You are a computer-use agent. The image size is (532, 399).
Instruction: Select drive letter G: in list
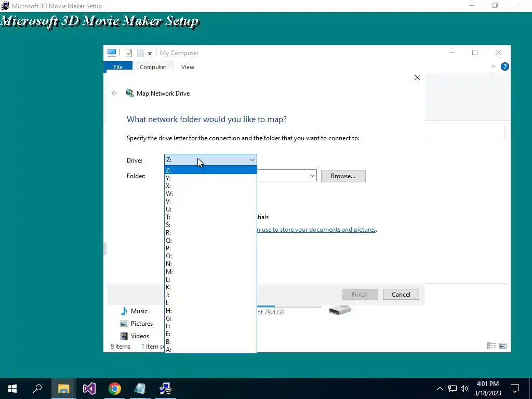coord(211,318)
